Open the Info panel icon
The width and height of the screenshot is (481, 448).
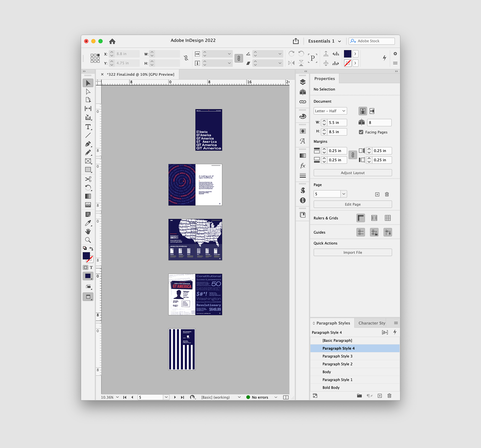(303, 200)
